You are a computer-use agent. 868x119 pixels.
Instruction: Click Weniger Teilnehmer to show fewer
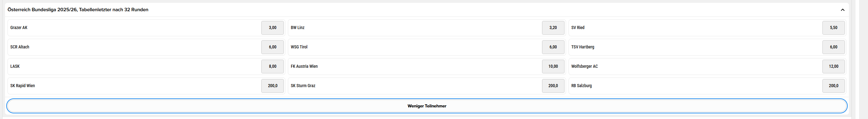click(427, 106)
